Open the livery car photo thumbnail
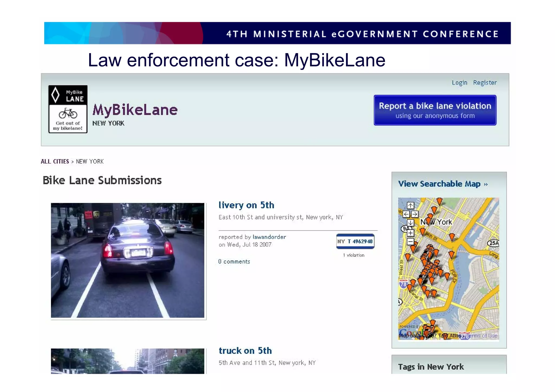Image resolution: width=555 pixels, height=392 pixels. coord(128,260)
